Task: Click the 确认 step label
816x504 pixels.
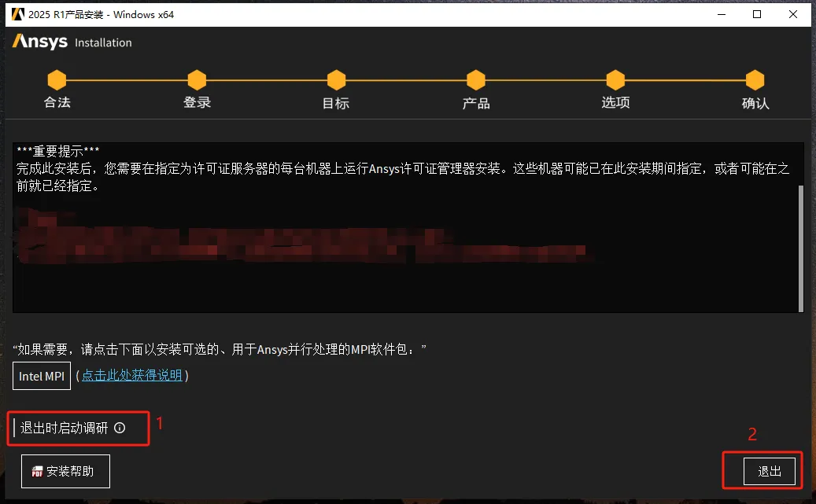Action: [755, 103]
